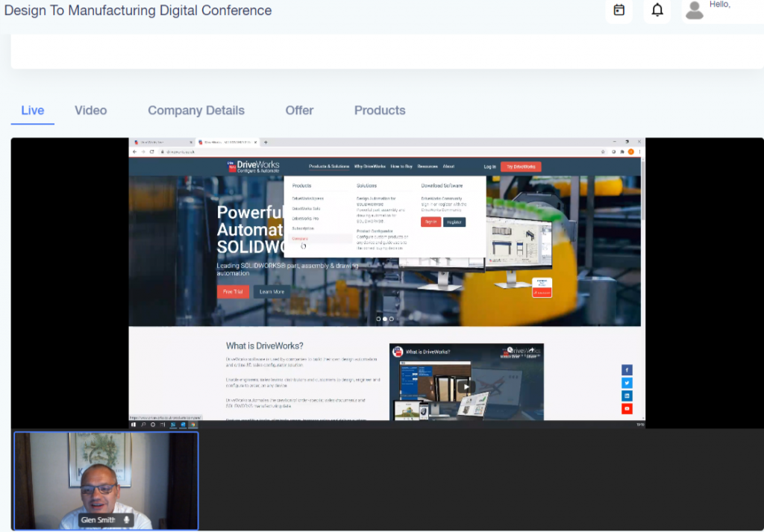The width and height of the screenshot is (764, 532).
Task: Open the browser extensions puzzle icon
Action: 622,152
